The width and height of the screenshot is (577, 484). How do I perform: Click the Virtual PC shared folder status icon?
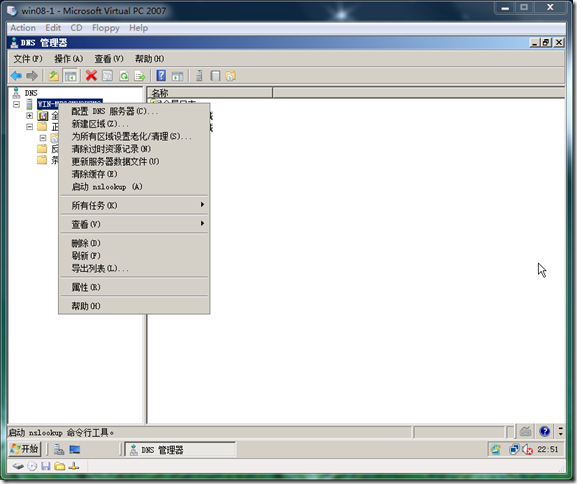coord(60,467)
